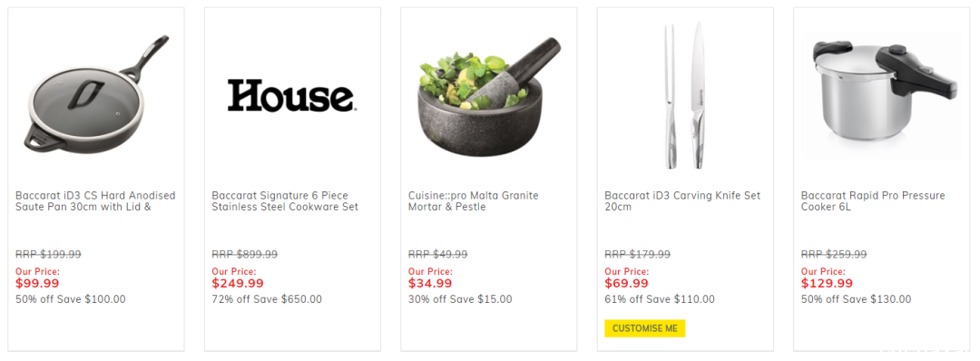980x361 pixels.
Task: Open the Baccarat iD3 Saute Pan product image
Action: (x=96, y=95)
